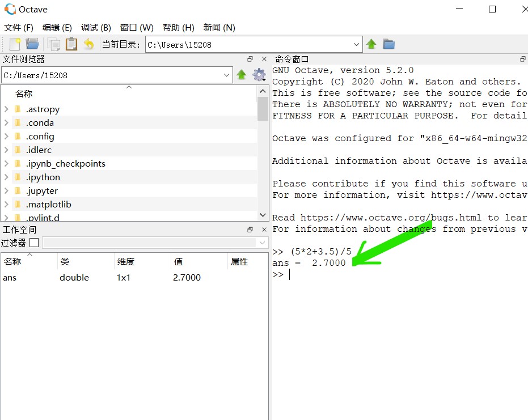
Task: Open the 文件 (F) menu
Action: [x=19, y=28]
